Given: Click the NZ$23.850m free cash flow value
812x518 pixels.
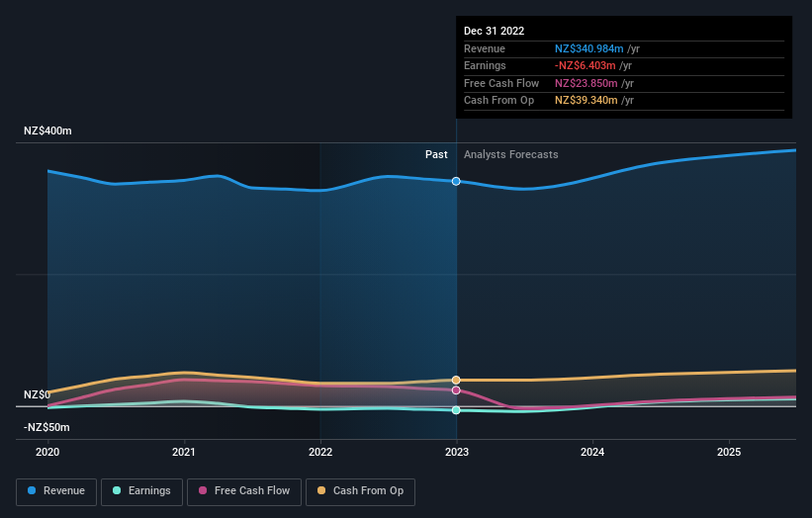Looking at the screenshot, I should click(586, 83).
